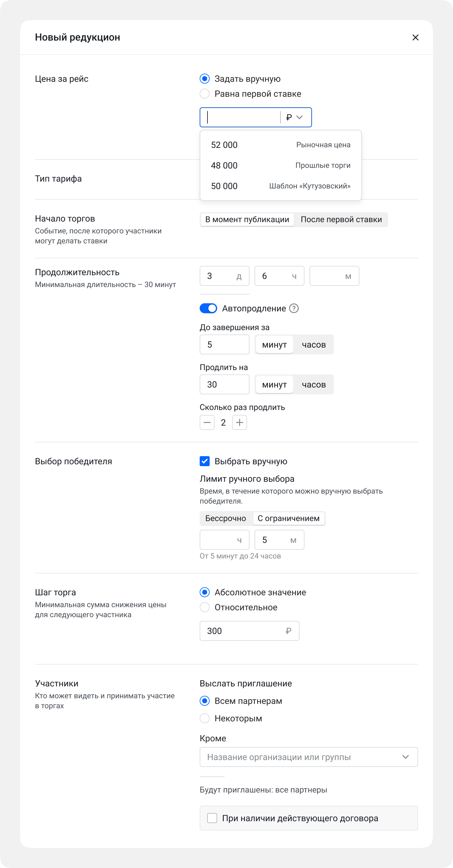Viewport: 453px width, 868px height.
Task: Decrease «Сколько раз продлить» with the minus button
Action: click(207, 422)
